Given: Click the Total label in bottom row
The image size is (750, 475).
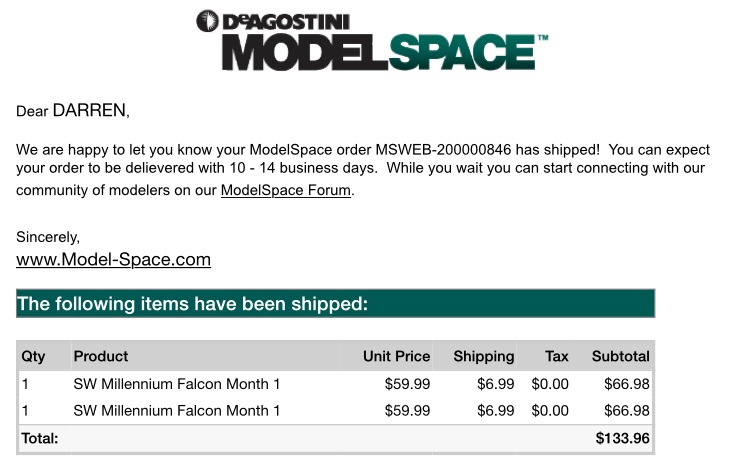Looking at the screenshot, I should (40, 438).
